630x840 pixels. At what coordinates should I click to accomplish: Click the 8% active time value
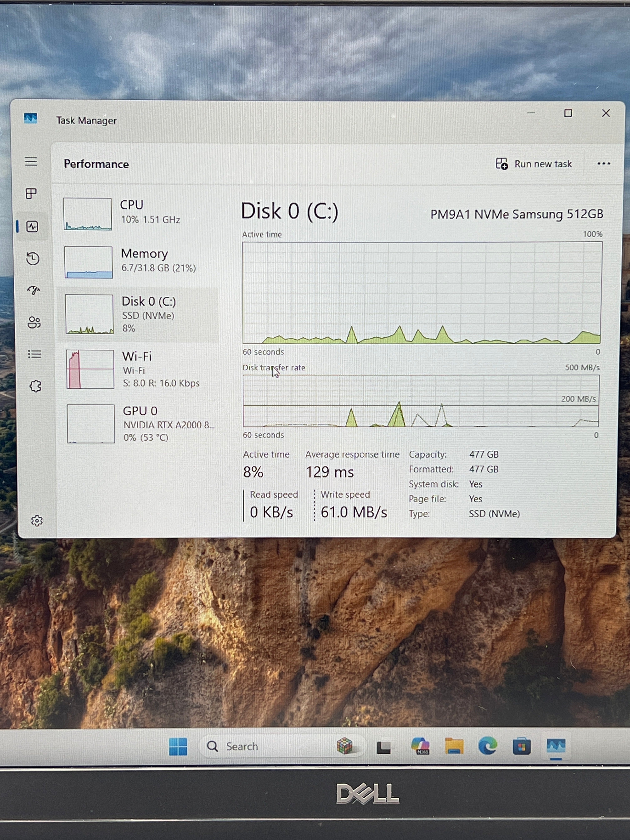pos(253,472)
